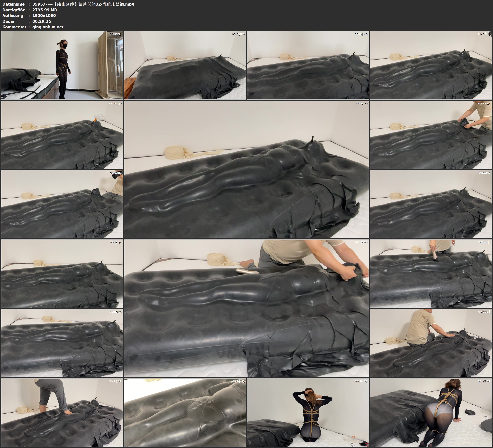
Task: Select the frame stamped 00:18:41
Action: [431, 274]
